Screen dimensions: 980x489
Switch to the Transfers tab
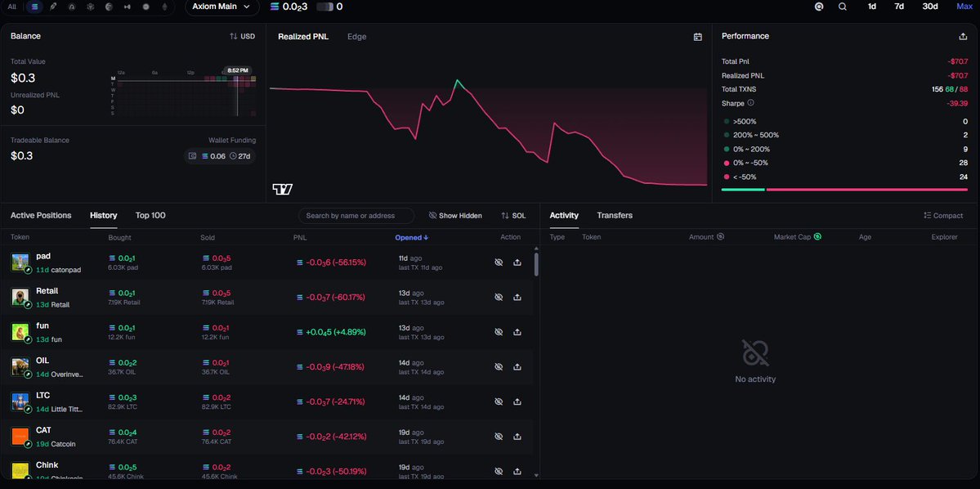pyautogui.click(x=615, y=215)
